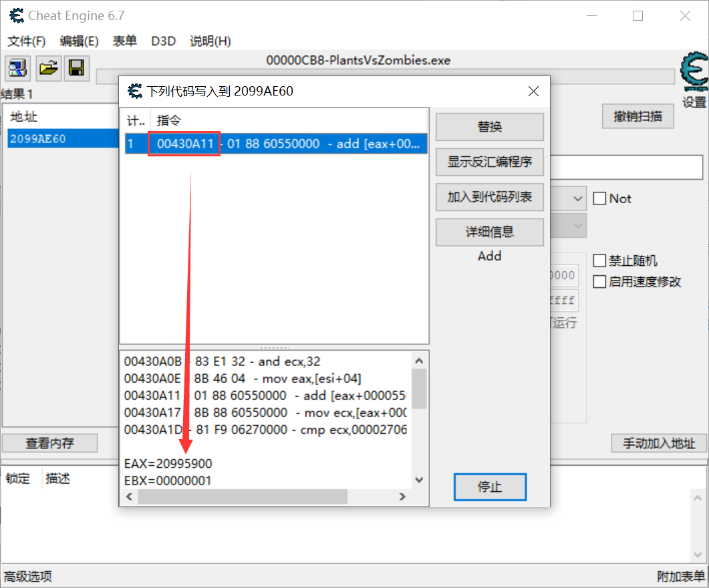This screenshot has height=588, width=709.
Task: Open the D3D menu
Action: point(163,41)
